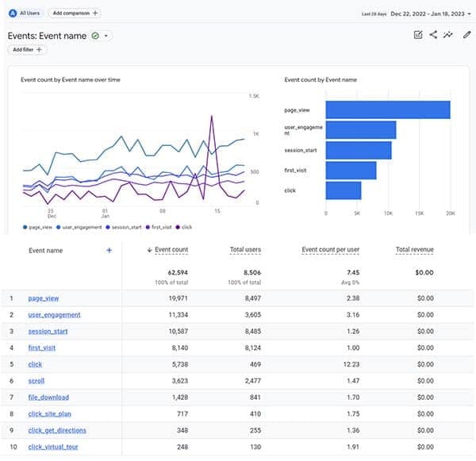Viewport: 476px width, 461px height.
Task: Click the All Users segment badge
Action: (25, 13)
